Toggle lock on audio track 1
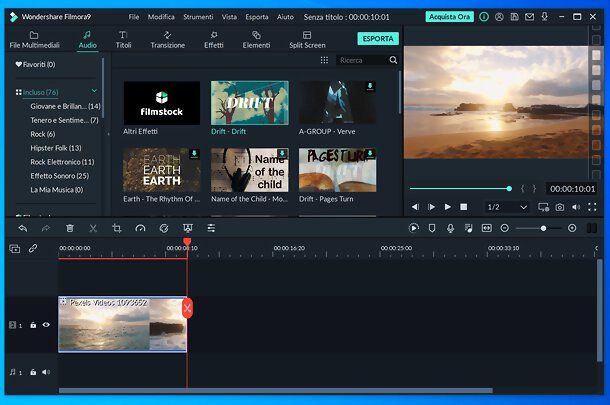Image resolution: width=610 pixels, height=405 pixels. point(33,372)
